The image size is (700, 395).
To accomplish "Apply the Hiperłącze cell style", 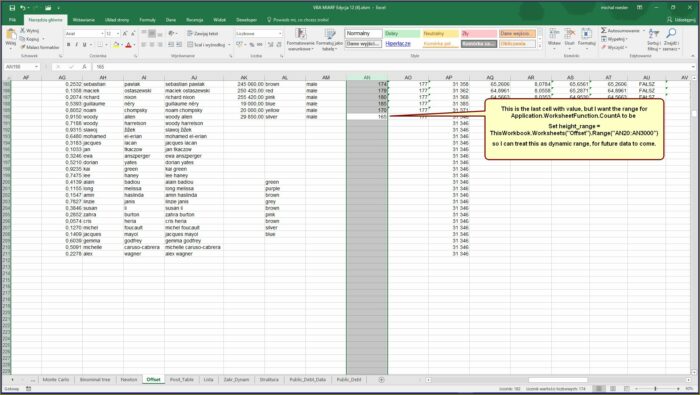I will [402, 44].
